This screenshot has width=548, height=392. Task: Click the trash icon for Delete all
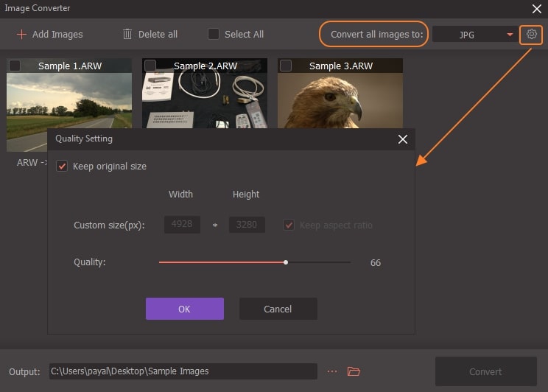pos(127,34)
